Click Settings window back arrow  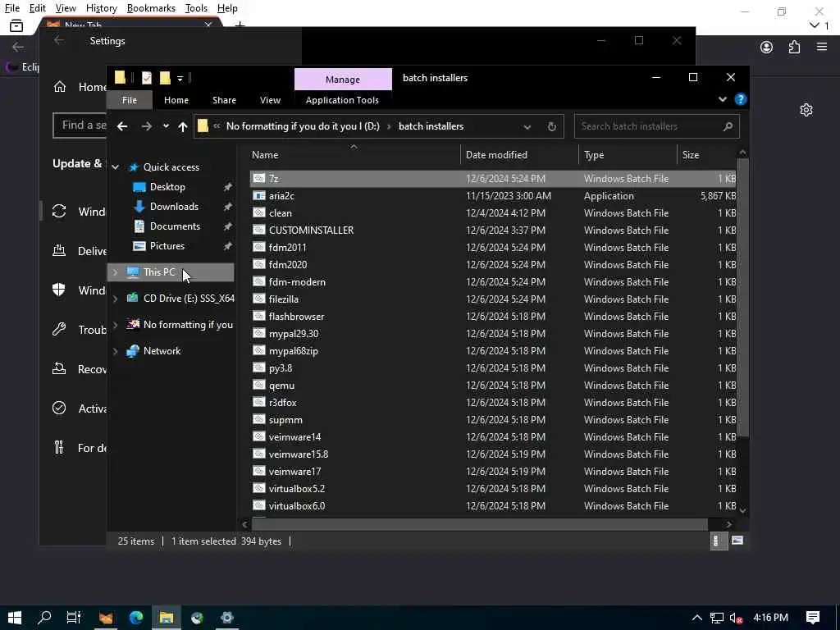click(x=59, y=41)
